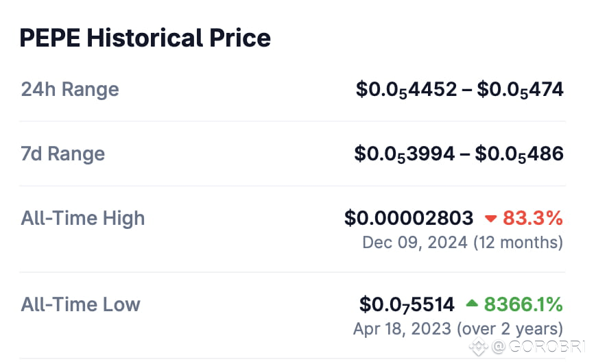Image resolution: width=596 pixels, height=364 pixels.
Task: Click the 24h low price $0.0₅4452
Action: tap(406, 90)
